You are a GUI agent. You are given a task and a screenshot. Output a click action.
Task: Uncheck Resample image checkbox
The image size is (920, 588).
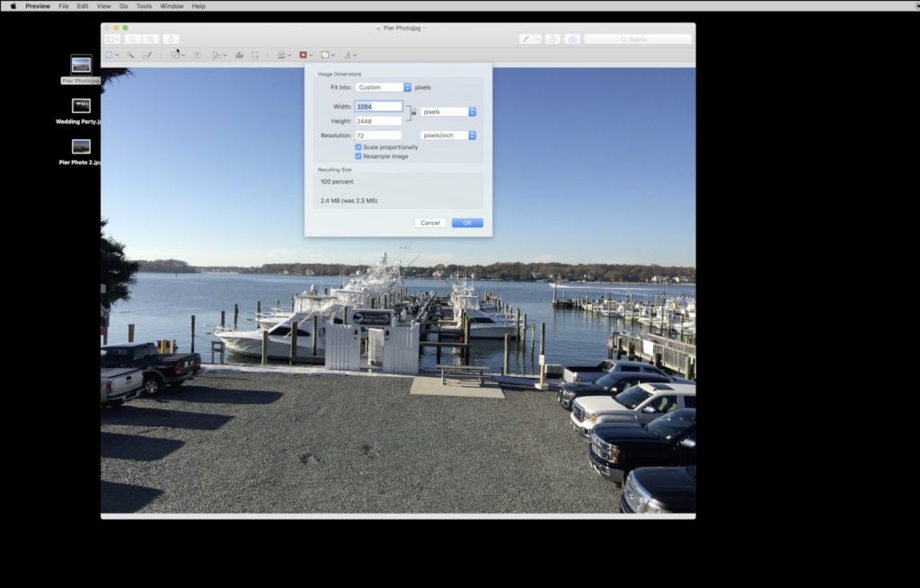click(x=358, y=156)
